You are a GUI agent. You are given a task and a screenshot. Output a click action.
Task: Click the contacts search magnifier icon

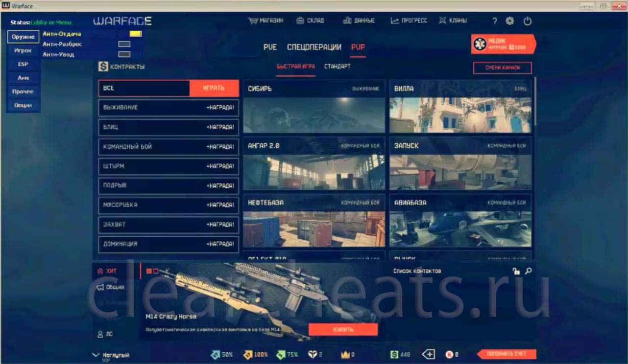528,271
